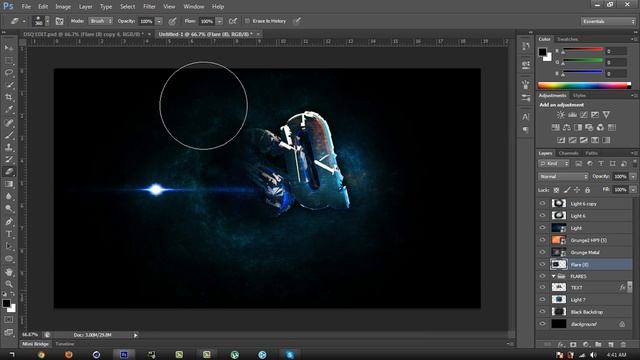
Task: Open layer Opacity dropdown arrow
Action: (633, 176)
